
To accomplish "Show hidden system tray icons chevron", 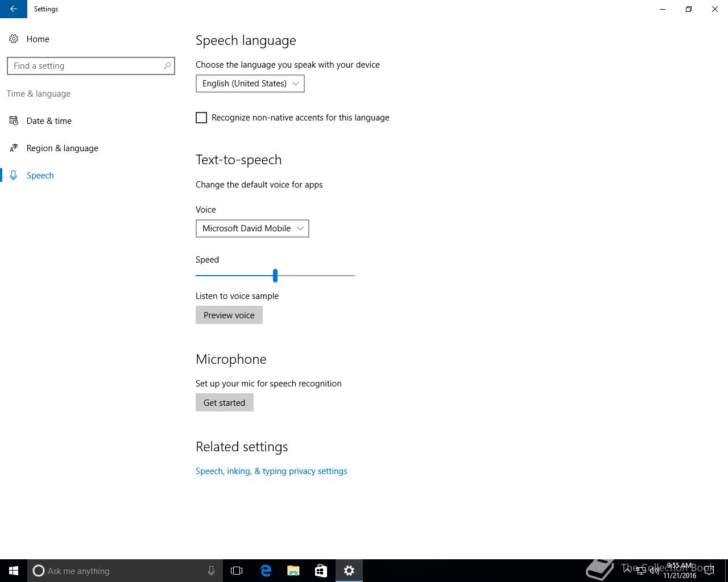I will point(627,571).
